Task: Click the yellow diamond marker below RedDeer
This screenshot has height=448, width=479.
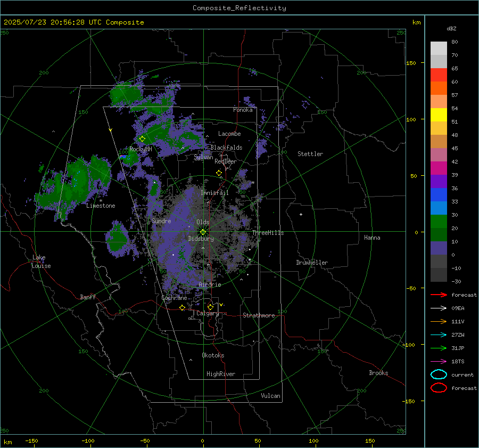Action: click(219, 173)
